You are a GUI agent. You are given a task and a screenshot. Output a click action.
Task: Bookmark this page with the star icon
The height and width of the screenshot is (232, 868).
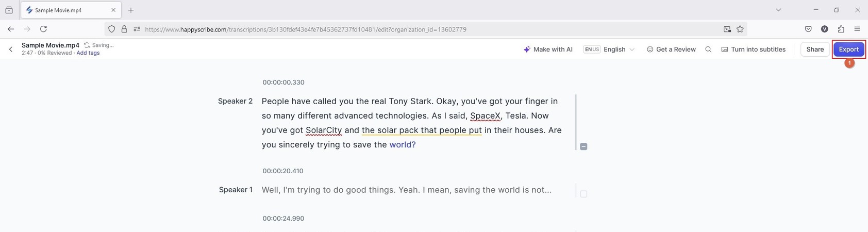[740, 29]
